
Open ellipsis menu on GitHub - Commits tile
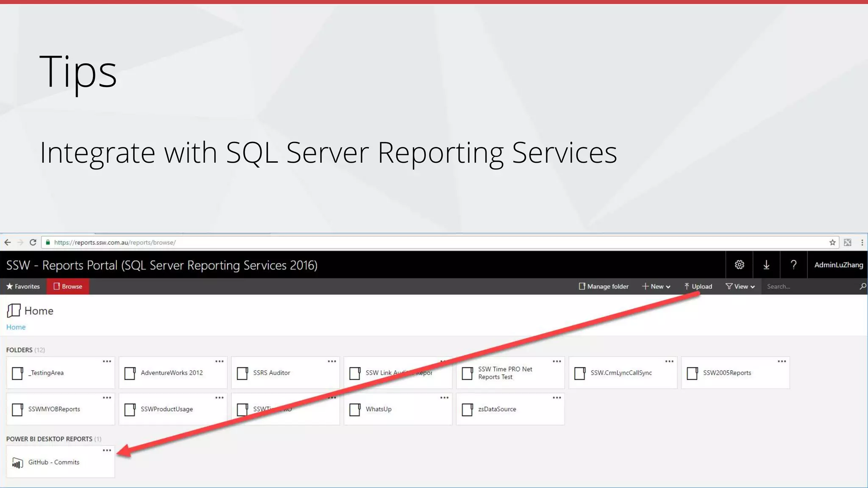click(107, 450)
